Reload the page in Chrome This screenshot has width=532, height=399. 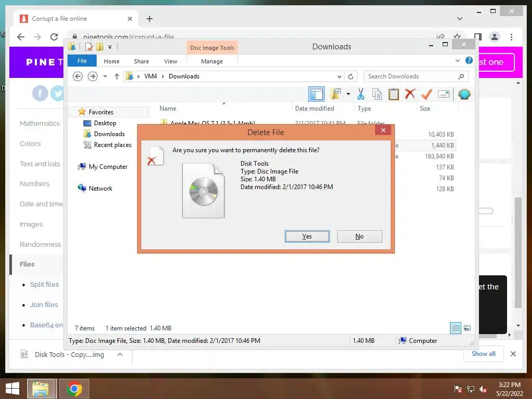click(54, 37)
